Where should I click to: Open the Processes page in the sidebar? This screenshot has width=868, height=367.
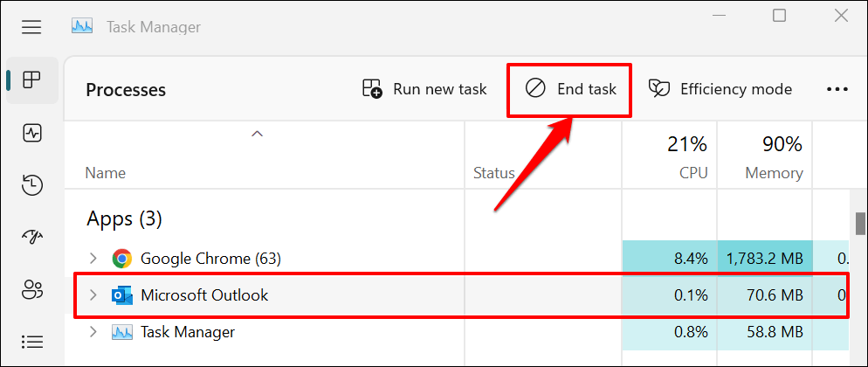(32, 80)
